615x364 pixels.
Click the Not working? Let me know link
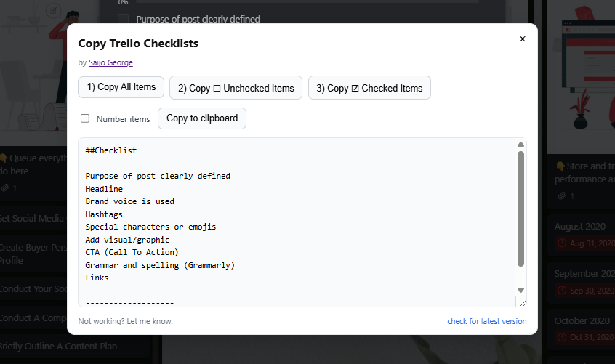(125, 321)
